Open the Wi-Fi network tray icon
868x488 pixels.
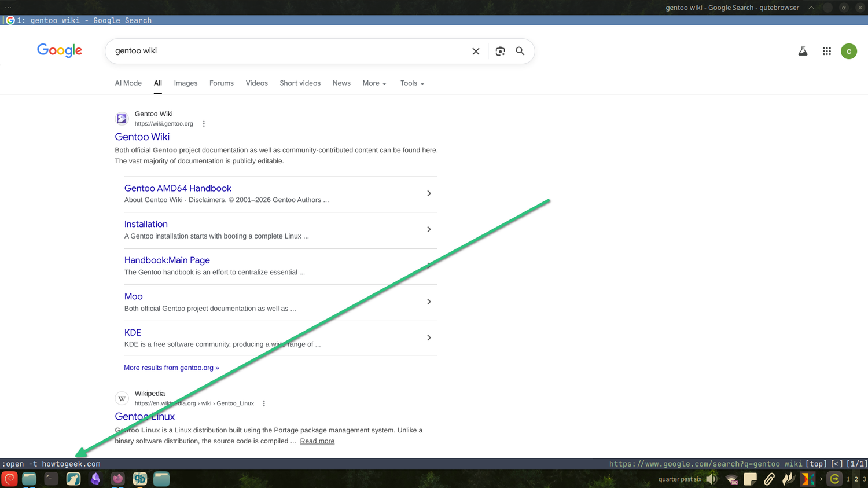pyautogui.click(x=731, y=479)
